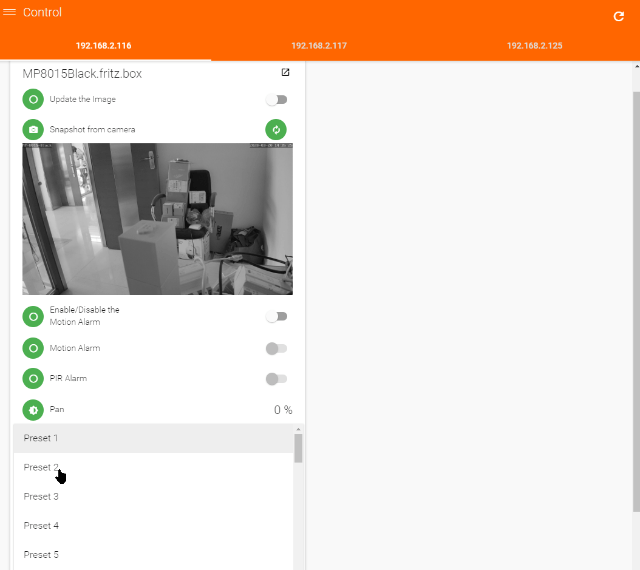This screenshot has width=640, height=570.
Task: Click the camera snapshot image
Action: point(157,218)
